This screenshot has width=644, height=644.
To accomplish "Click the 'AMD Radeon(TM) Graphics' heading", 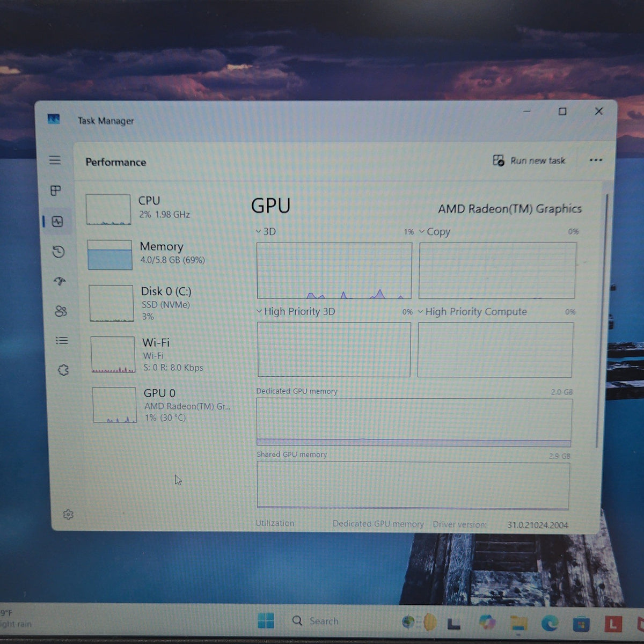I will [x=510, y=209].
